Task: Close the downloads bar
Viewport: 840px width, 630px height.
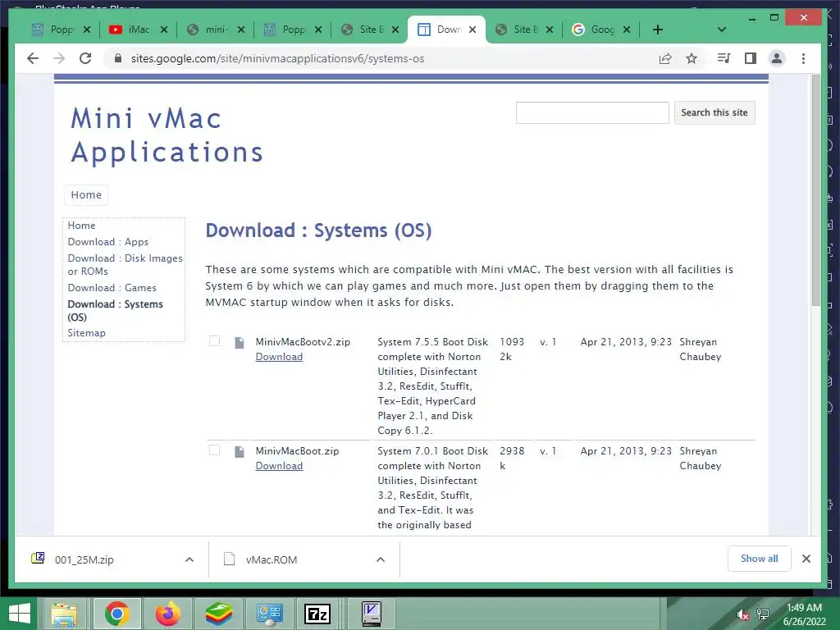Action: (806, 559)
